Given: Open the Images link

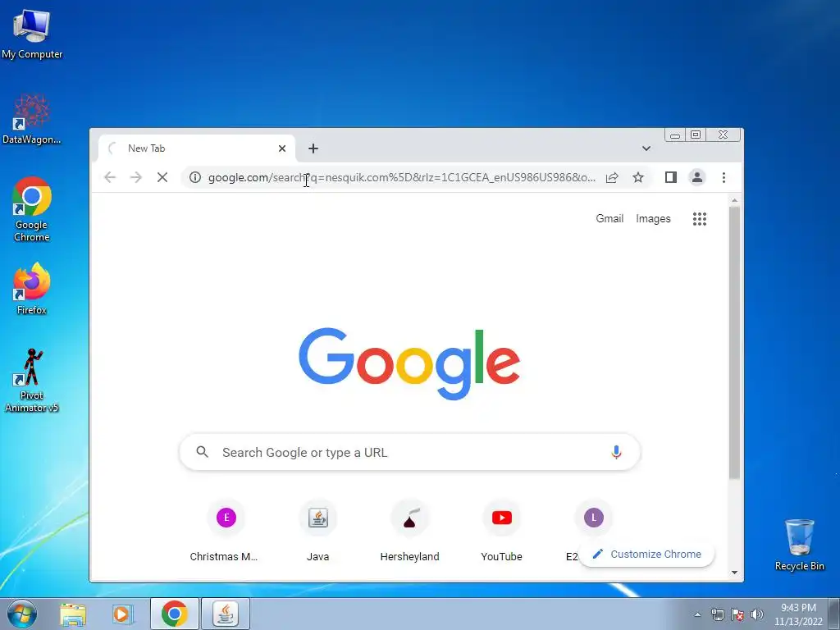Looking at the screenshot, I should (x=653, y=218).
